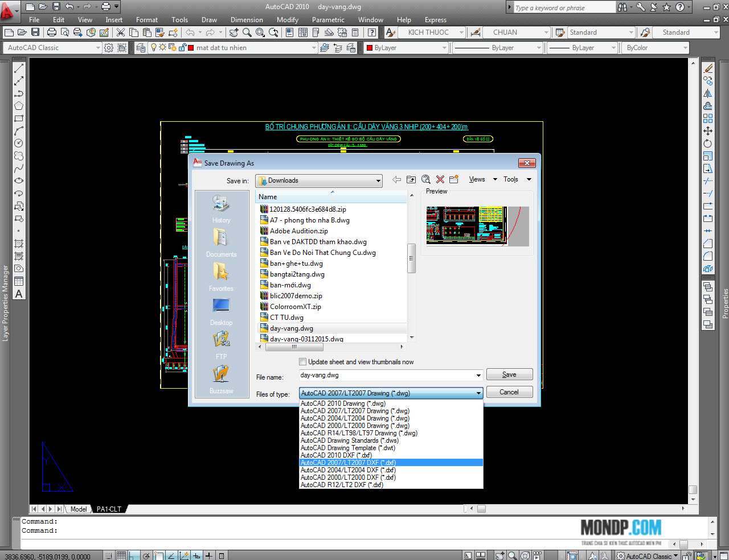Image resolution: width=729 pixels, height=560 pixels.
Task: Click the Zoom Realtime magnifier icon
Action: (247, 32)
